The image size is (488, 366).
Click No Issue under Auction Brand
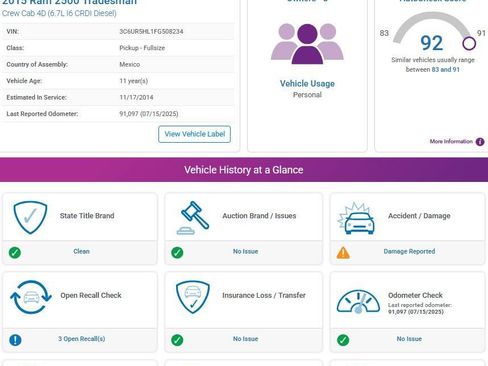pyautogui.click(x=245, y=251)
